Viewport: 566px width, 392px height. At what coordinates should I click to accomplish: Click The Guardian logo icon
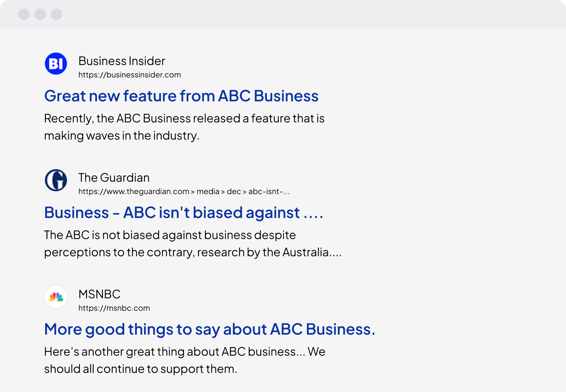point(56,180)
